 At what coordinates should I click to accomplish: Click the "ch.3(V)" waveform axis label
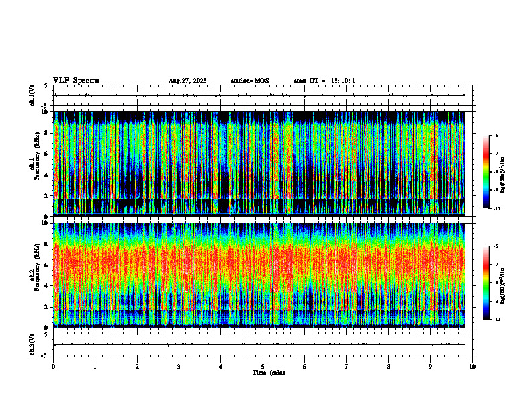pos(32,345)
